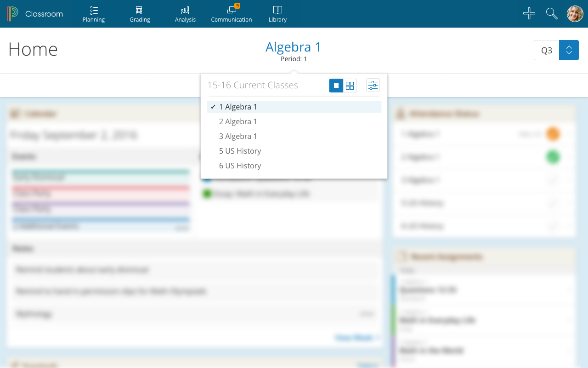Click the search magnifier icon
Viewport: 588px width, 368px height.
click(x=552, y=14)
